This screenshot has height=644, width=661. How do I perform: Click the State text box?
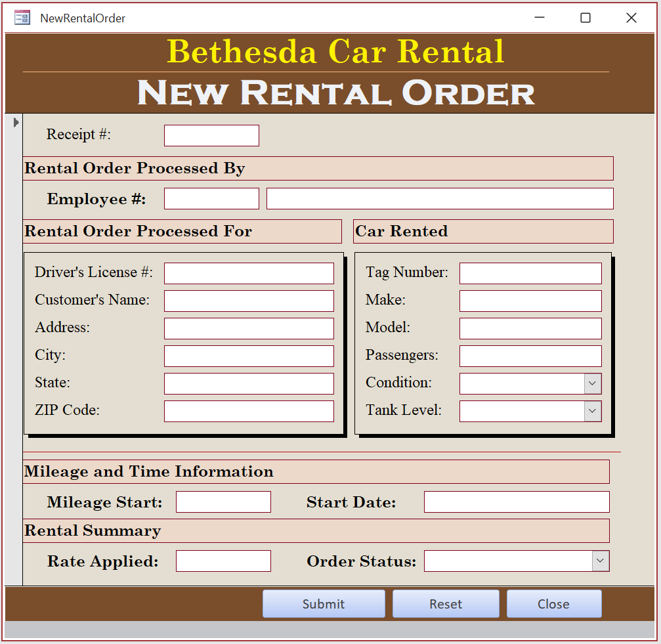[248, 383]
